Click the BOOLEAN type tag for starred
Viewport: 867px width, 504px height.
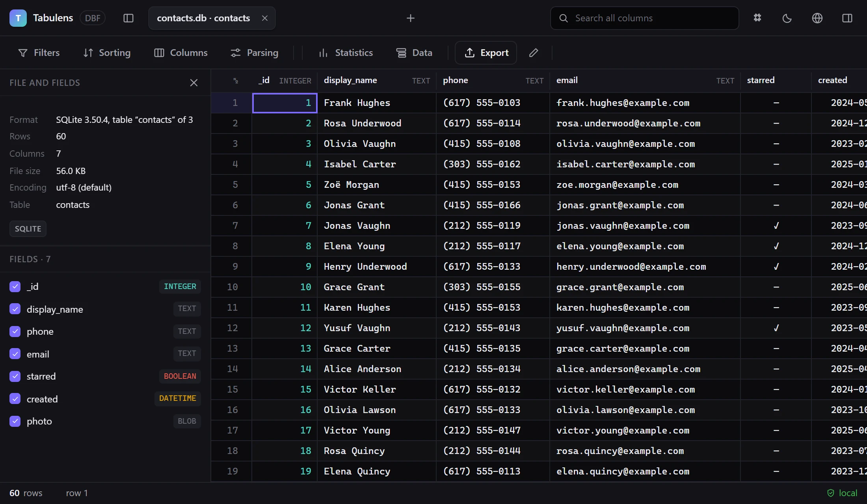(x=180, y=376)
